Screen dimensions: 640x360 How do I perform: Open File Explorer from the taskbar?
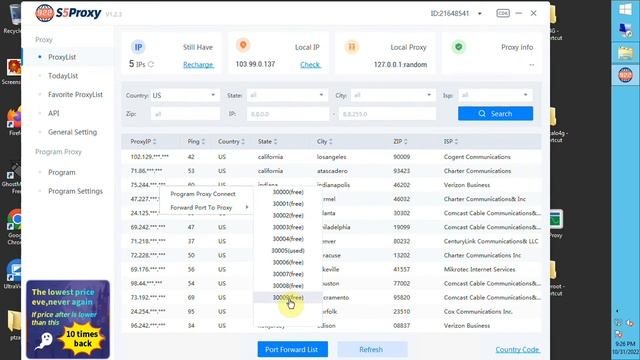(x=625, y=53)
